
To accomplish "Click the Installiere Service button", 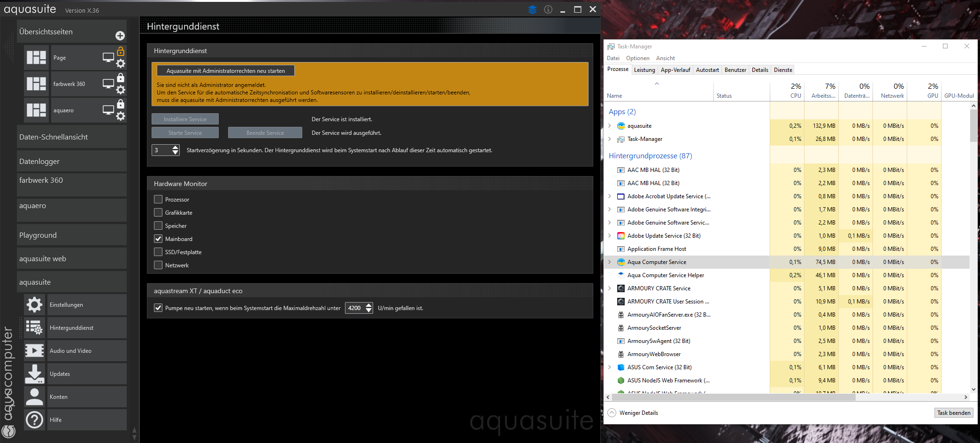I will 185,119.
